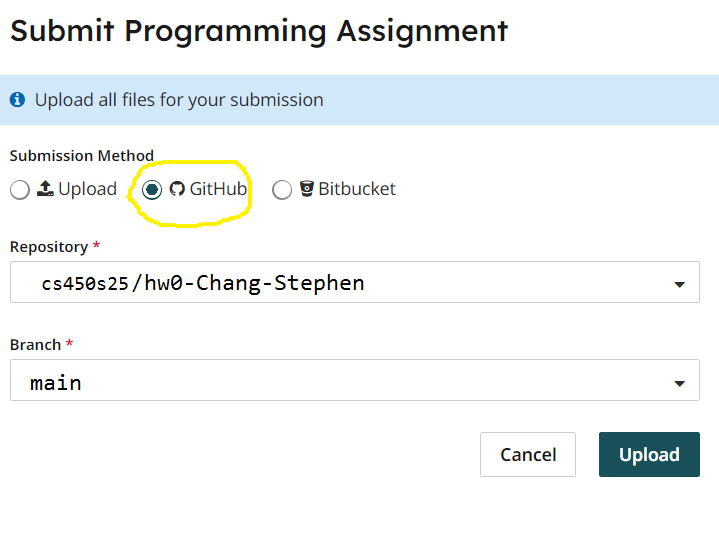Click the main branch selector field
The image size is (719, 545).
[355, 380]
